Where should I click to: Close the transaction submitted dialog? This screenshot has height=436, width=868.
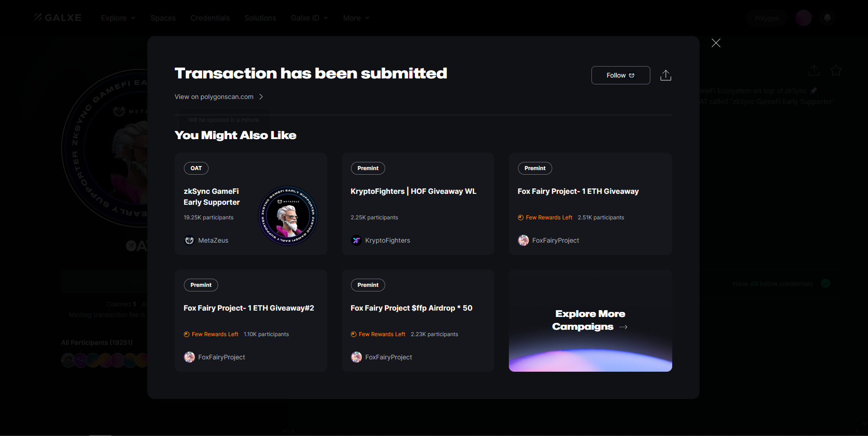[716, 43]
